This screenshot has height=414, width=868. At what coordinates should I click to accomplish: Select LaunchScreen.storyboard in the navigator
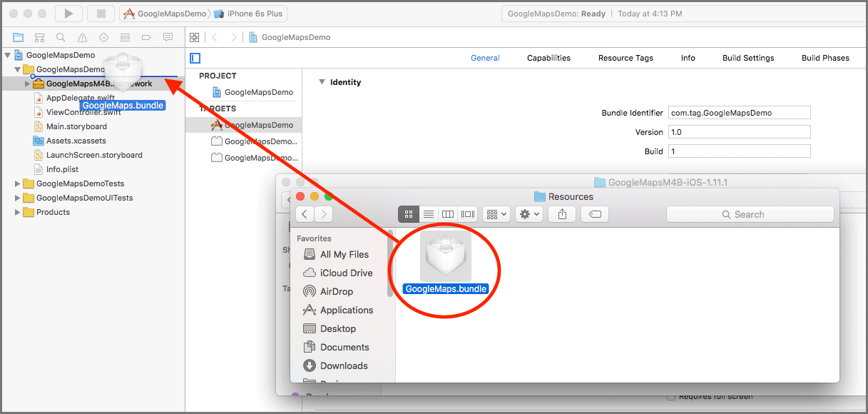pos(94,155)
